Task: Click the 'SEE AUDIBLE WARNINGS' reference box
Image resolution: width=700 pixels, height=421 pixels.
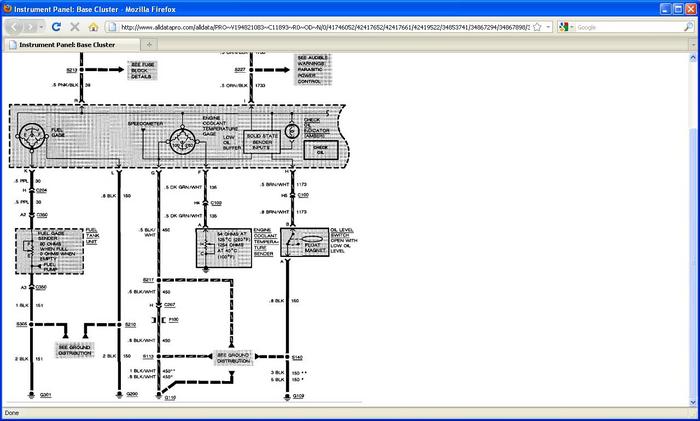Action: click(312, 69)
